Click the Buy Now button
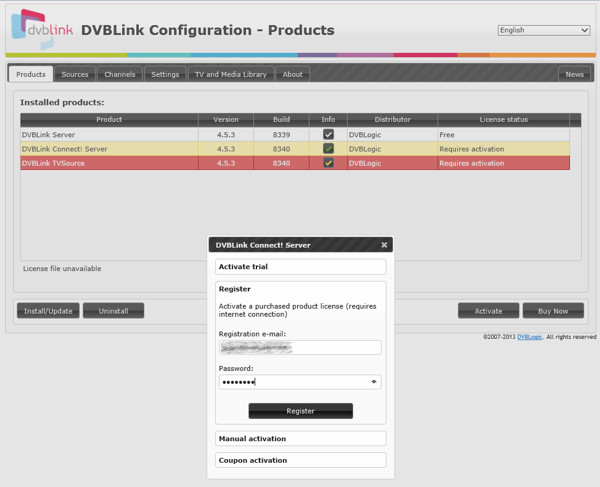Image resolution: width=600 pixels, height=487 pixels. point(553,311)
